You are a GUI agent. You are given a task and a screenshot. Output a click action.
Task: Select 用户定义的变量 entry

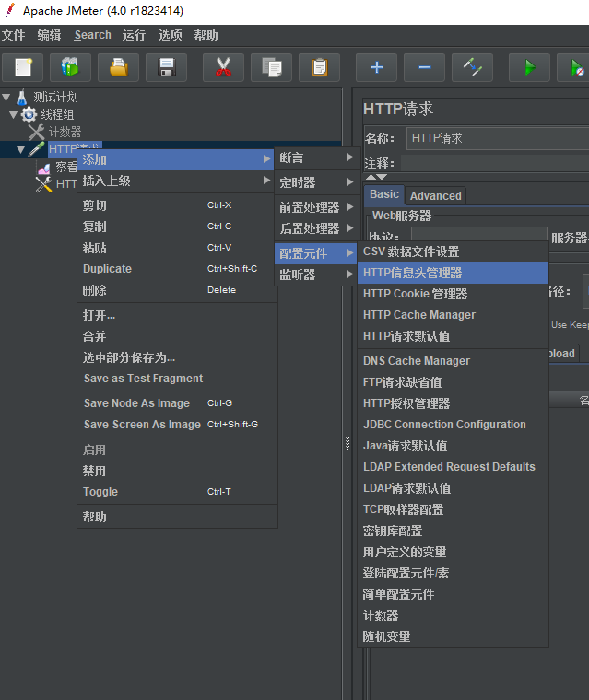point(453,553)
